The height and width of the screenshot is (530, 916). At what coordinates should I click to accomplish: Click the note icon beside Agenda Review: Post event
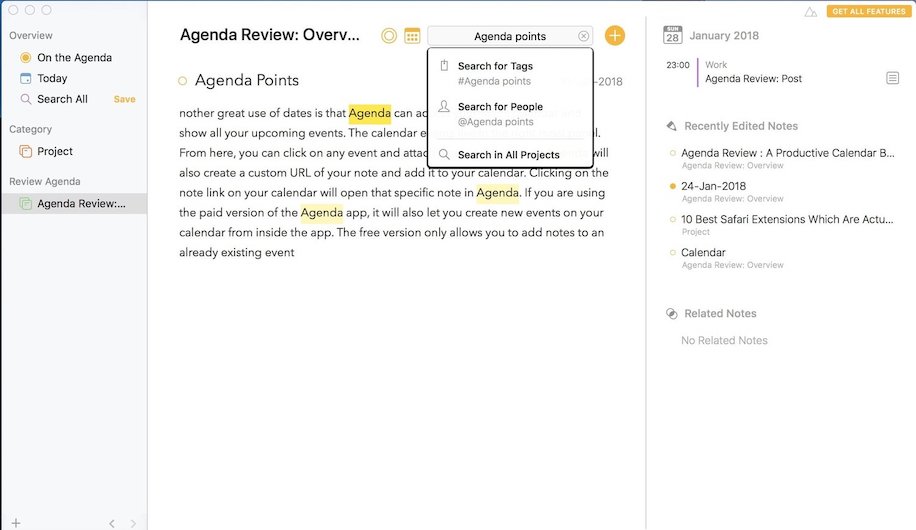[892, 78]
